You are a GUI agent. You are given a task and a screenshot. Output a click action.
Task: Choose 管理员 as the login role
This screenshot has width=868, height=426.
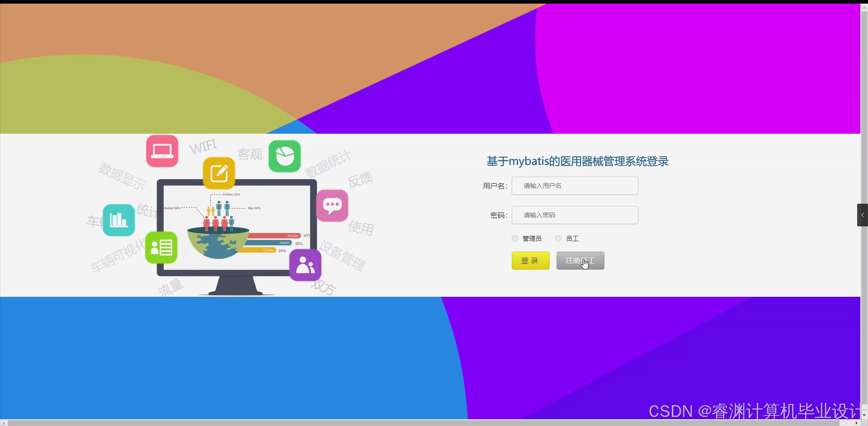[514, 238]
